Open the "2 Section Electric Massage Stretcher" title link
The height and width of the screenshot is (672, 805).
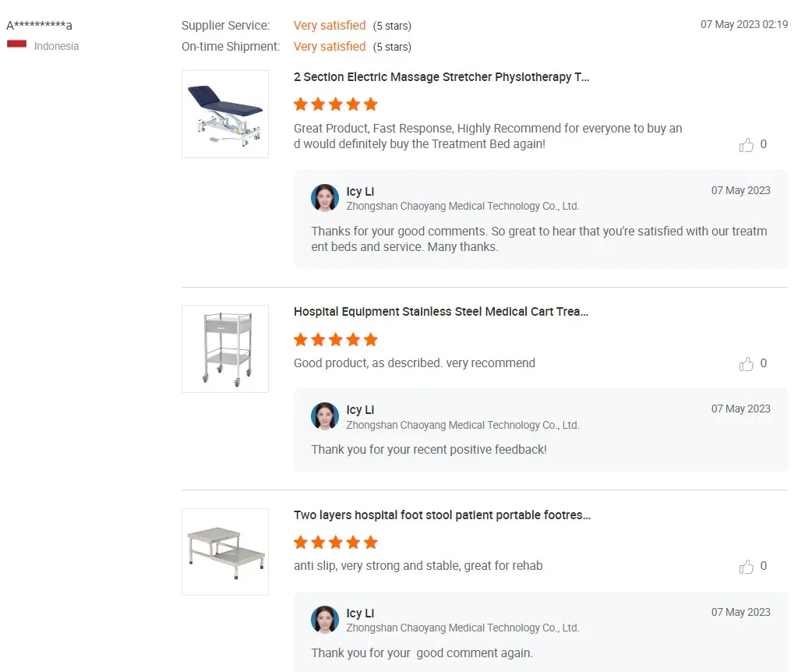pyautogui.click(x=441, y=77)
